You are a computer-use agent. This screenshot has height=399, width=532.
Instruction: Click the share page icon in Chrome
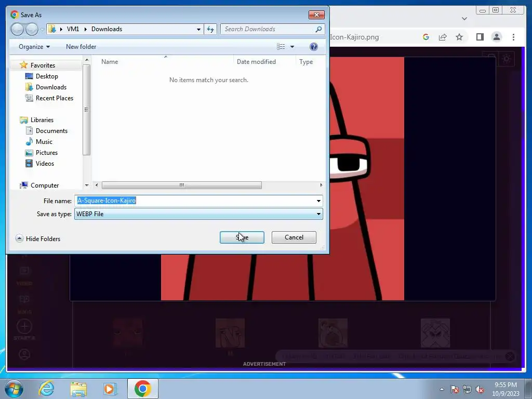pos(443,37)
